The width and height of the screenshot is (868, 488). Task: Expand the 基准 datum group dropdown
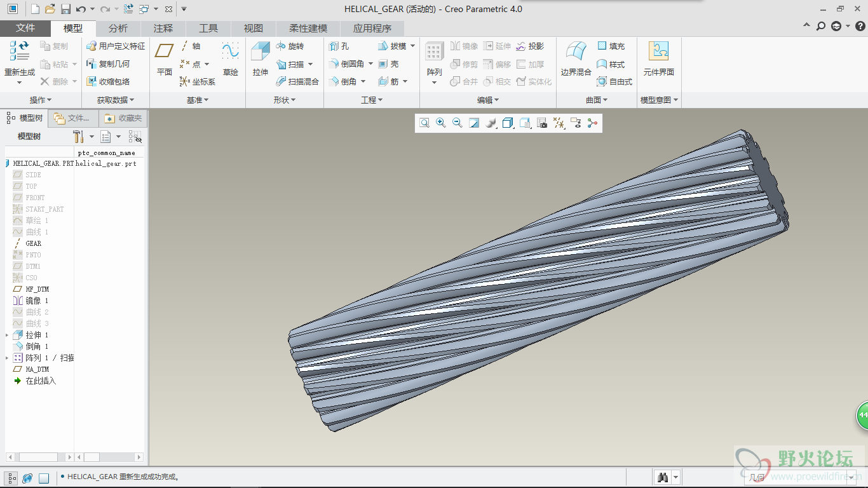click(x=198, y=100)
